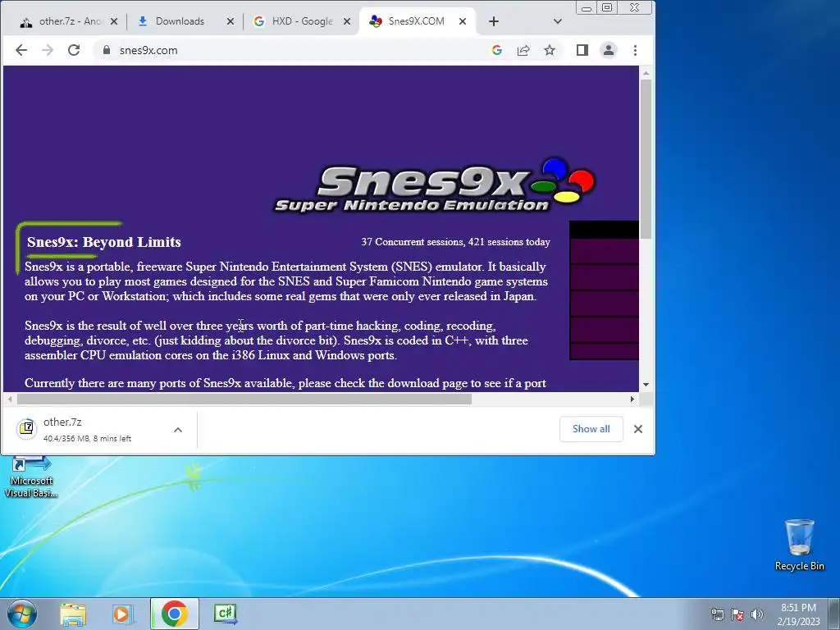Screen dimensions: 840x630
Task: Click the Chrome taskbar icon
Action: pos(175,614)
